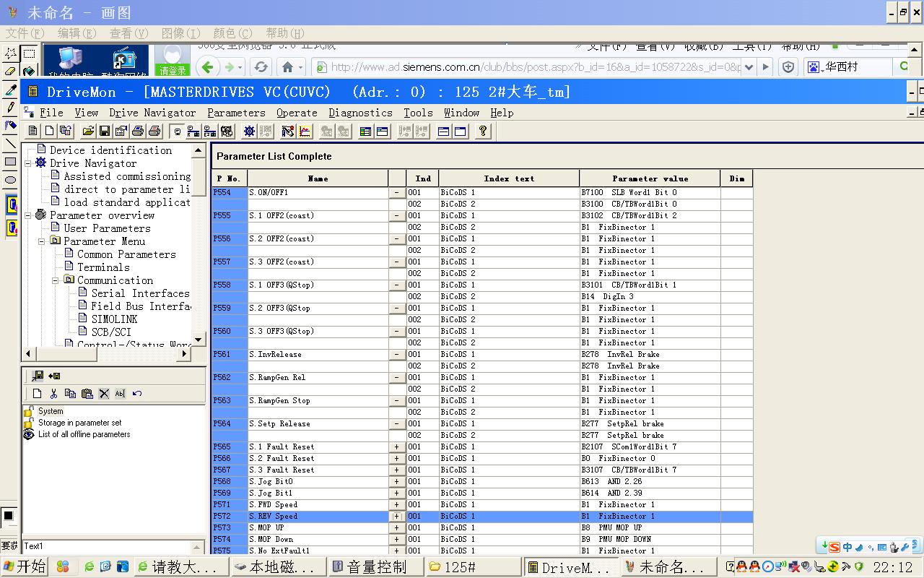Select the eyedropper tool in Paint toolbox
The image size is (924, 578).
pos(10,90)
